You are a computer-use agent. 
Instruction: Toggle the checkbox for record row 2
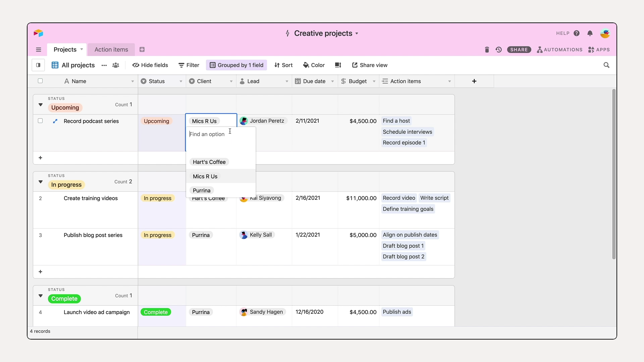pyautogui.click(x=40, y=198)
